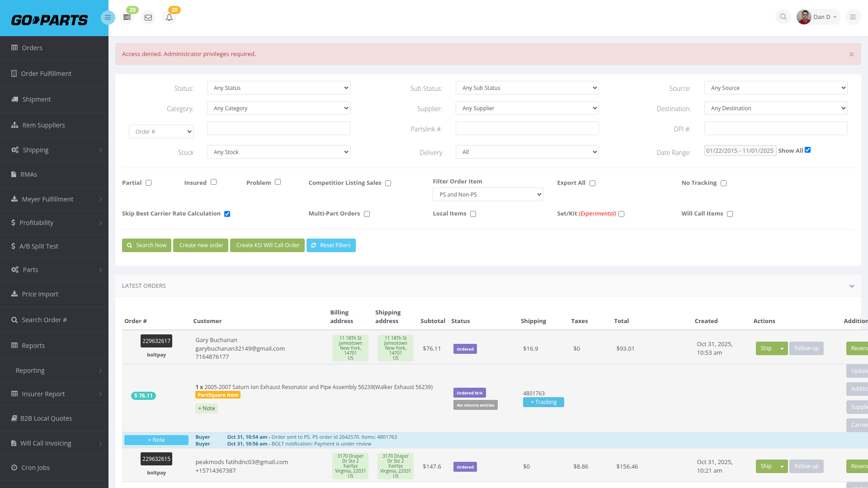The image size is (868, 488).
Task: Open the bell notifications icon
Action: click(169, 18)
